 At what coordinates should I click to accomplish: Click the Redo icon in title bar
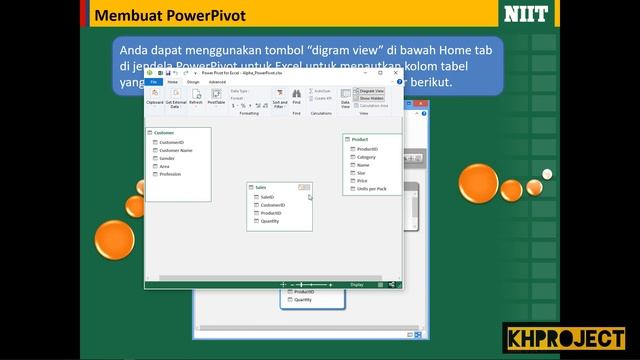click(186, 73)
